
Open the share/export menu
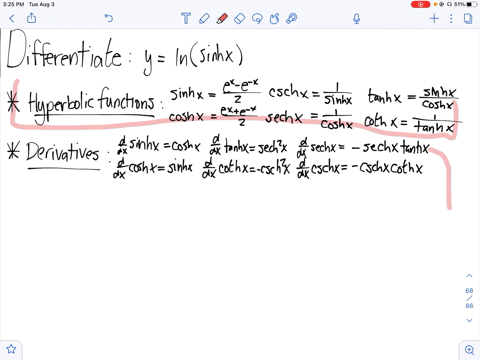[x=31, y=18]
